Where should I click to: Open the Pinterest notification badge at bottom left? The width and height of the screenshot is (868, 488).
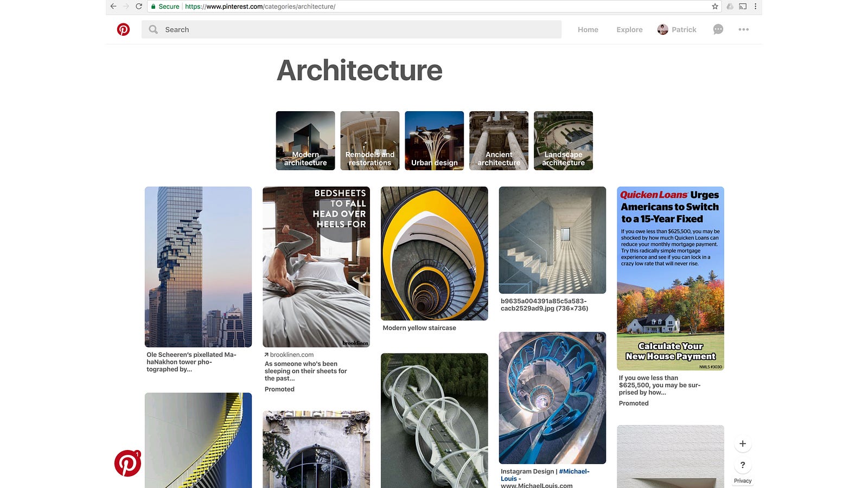[127, 464]
